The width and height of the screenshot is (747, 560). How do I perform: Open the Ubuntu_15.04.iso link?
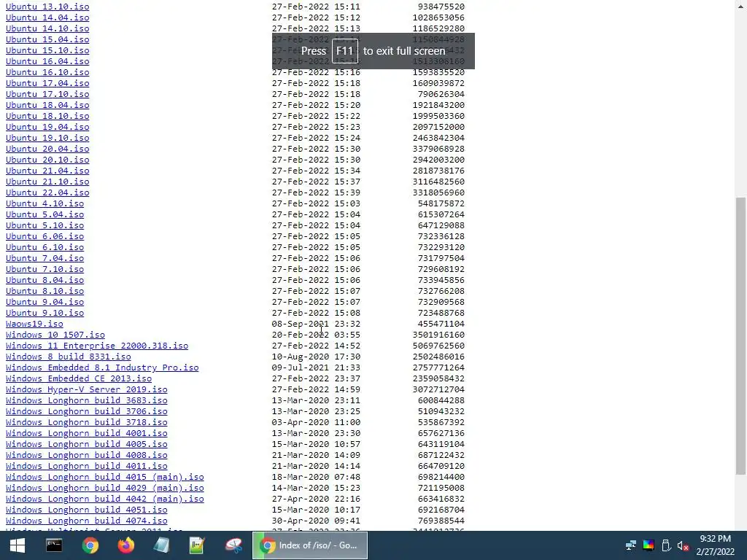coord(47,39)
